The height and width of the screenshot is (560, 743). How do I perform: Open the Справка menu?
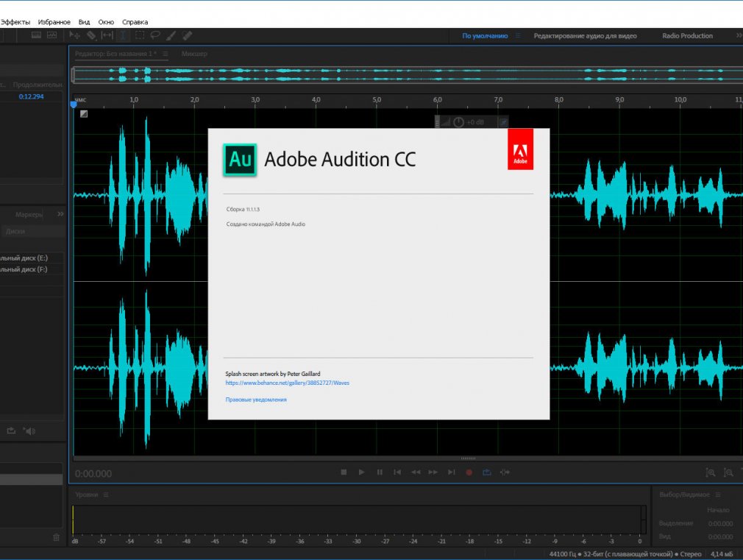135,22
